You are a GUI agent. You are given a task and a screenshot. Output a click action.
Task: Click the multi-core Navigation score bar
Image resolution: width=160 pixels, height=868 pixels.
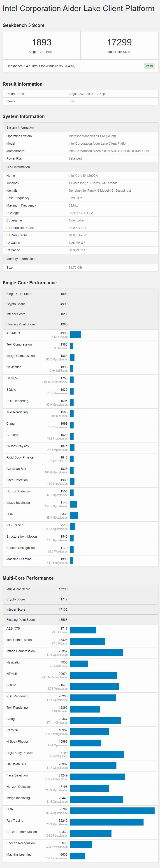(x=79, y=664)
